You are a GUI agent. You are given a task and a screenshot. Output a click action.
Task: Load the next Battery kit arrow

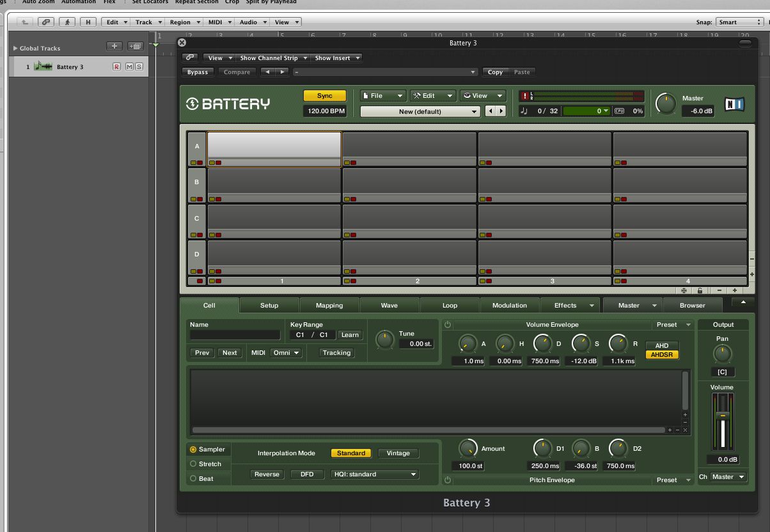(501, 111)
